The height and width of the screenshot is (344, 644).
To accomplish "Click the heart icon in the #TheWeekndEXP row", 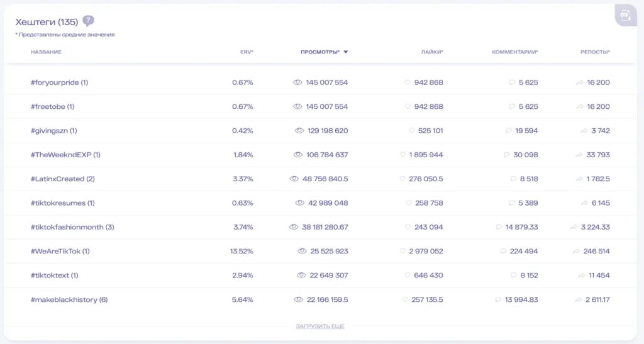I will tap(403, 155).
